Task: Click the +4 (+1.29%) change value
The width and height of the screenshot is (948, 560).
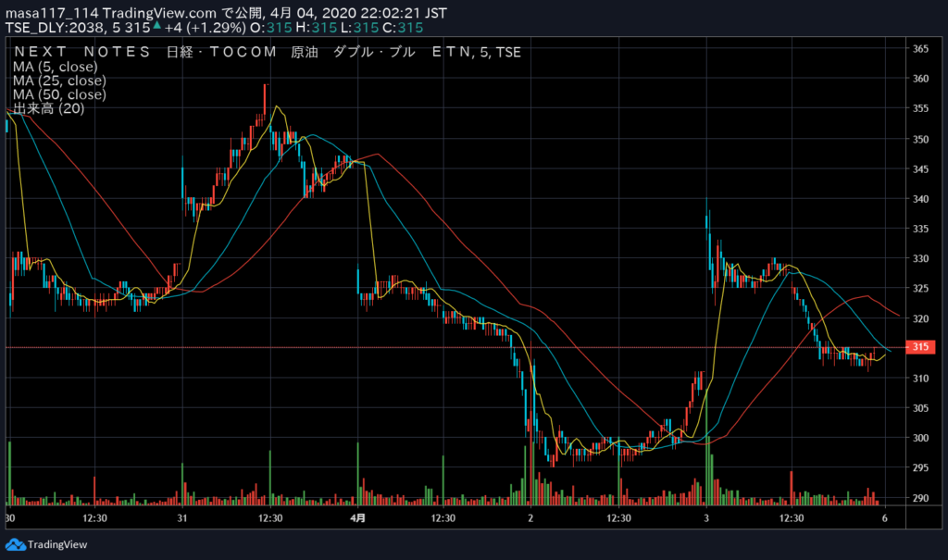Action: [205, 28]
